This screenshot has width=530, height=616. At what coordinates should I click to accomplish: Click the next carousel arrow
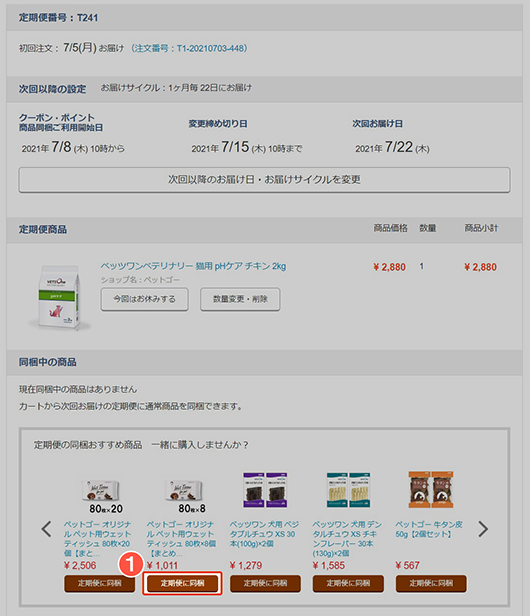(x=483, y=529)
